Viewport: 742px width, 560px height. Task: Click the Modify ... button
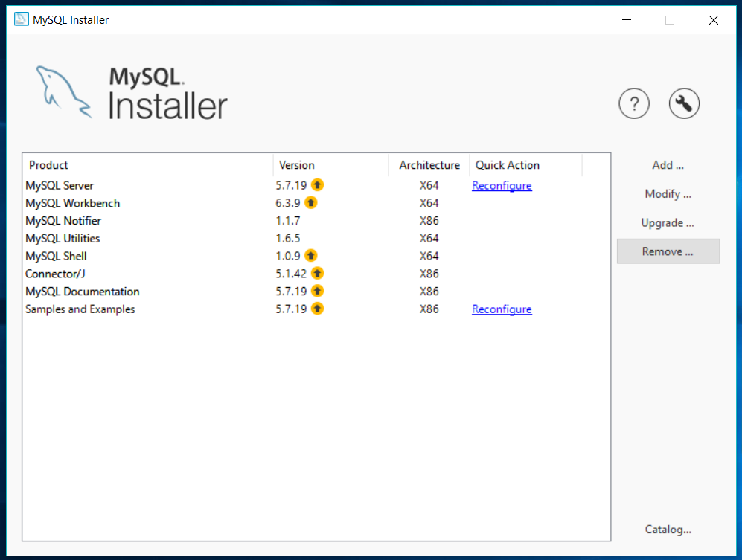(x=668, y=194)
